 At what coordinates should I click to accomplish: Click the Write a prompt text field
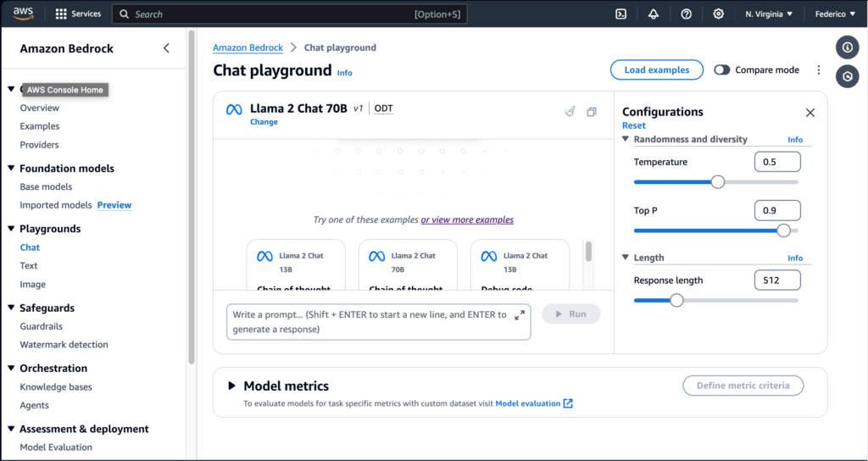click(369, 322)
